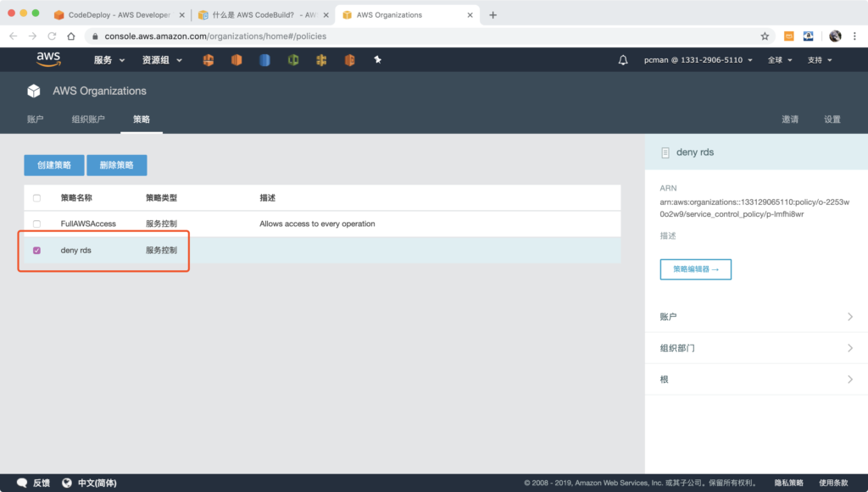Open the pcman account dropdown
This screenshot has height=492, width=868.
(x=698, y=60)
